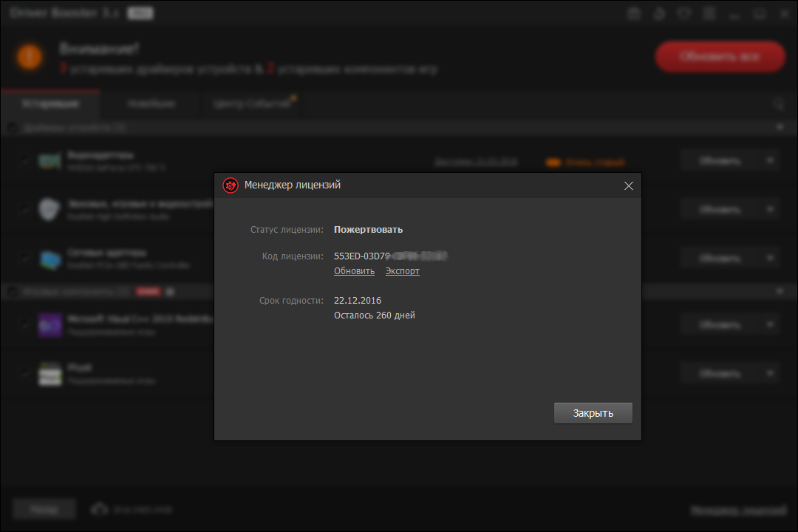This screenshot has width=798, height=532.
Task: Click the search magnifier icon
Action: coord(778,104)
